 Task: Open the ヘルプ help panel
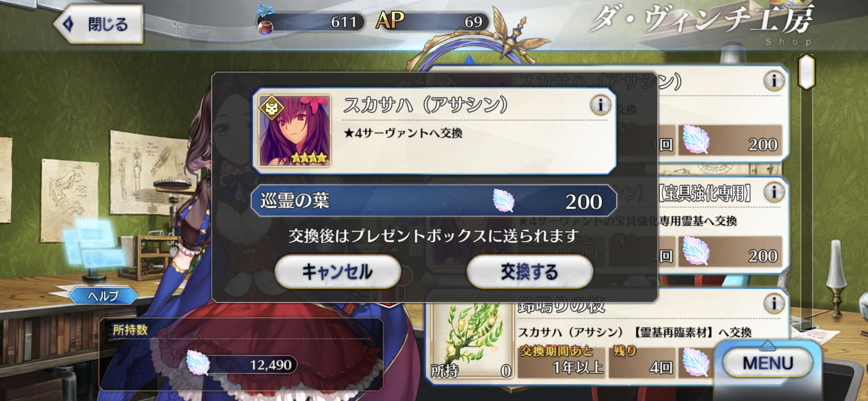[103, 296]
